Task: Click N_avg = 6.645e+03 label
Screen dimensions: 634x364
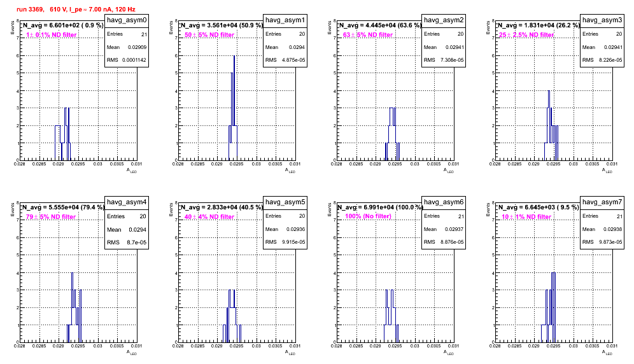Action: [538, 207]
